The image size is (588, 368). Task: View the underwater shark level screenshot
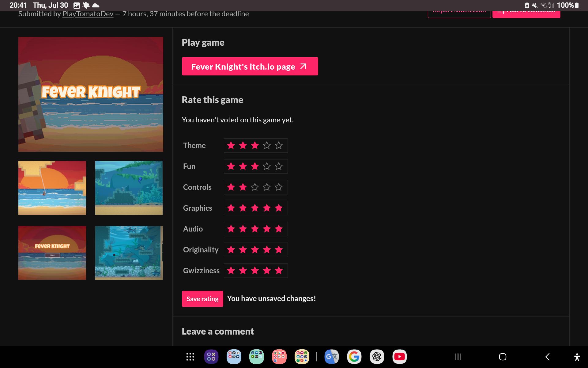pos(129,253)
